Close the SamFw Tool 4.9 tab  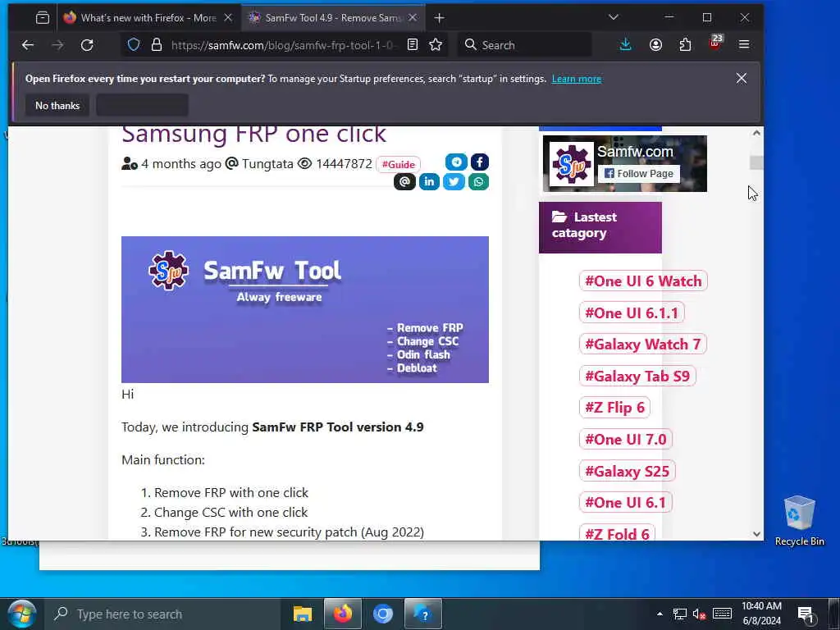(413, 18)
